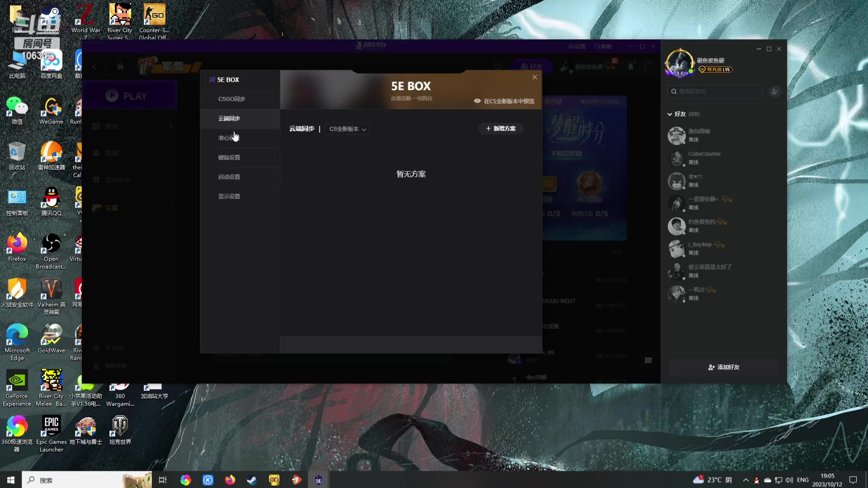
Task: Open the Firefox taskbar icon
Action: 230,480
